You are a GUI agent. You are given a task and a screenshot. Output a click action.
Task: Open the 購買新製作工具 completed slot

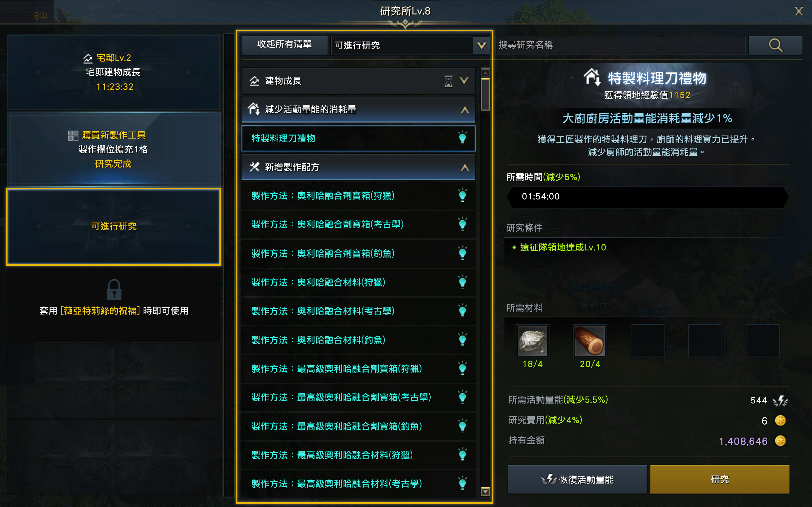click(x=114, y=149)
